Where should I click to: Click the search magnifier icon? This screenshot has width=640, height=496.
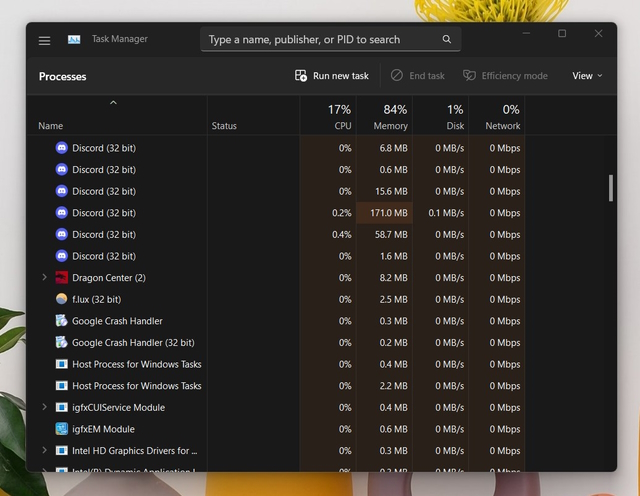[x=447, y=39]
